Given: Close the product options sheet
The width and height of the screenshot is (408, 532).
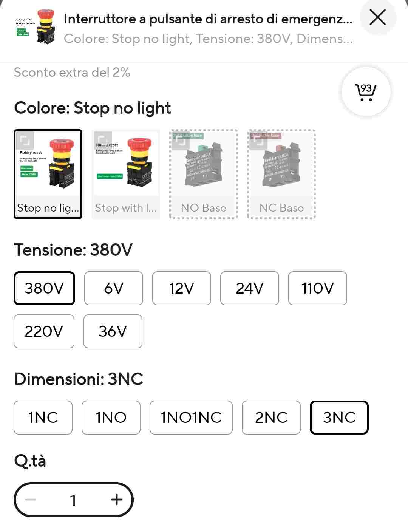Looking at the screenshot, I should coord(377,17).
